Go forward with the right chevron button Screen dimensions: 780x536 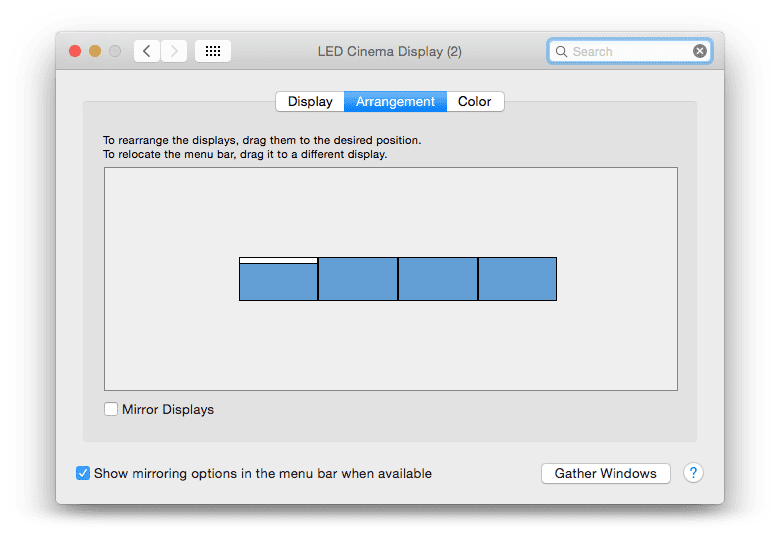[x=174, y=51]
